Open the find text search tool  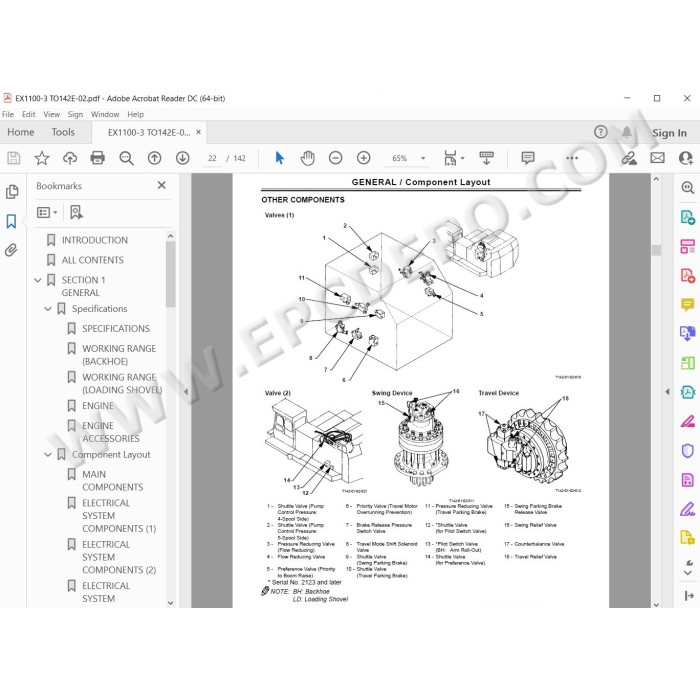point(126,158)
